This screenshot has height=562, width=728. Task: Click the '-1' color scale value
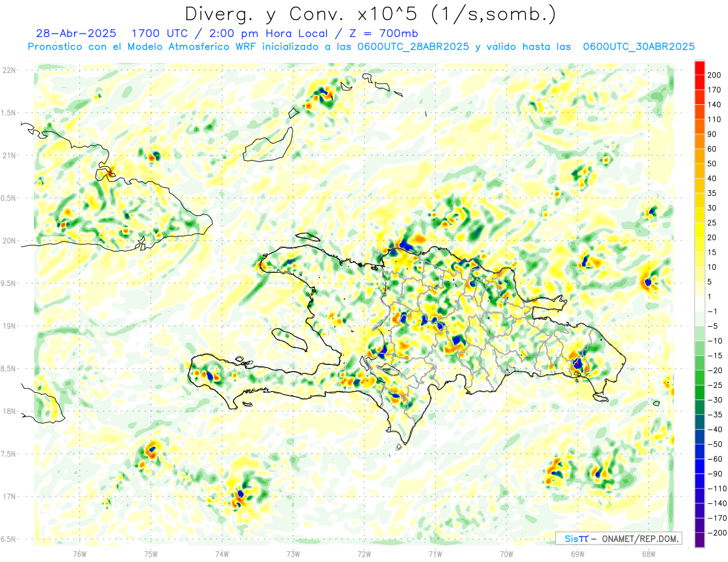[713, 311]
